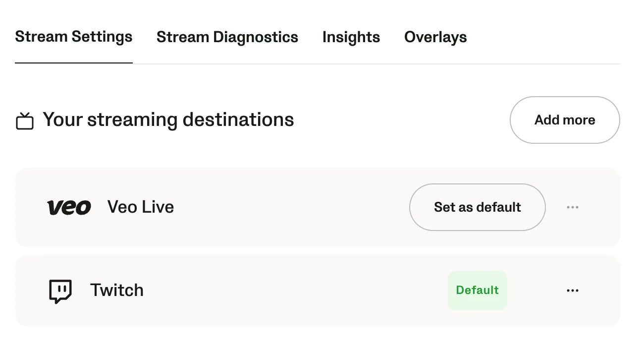Open the three-dot menu for Veo Live
Image resolution: width=644 pixels, height=350 pixels.
[x=572, y=207]
